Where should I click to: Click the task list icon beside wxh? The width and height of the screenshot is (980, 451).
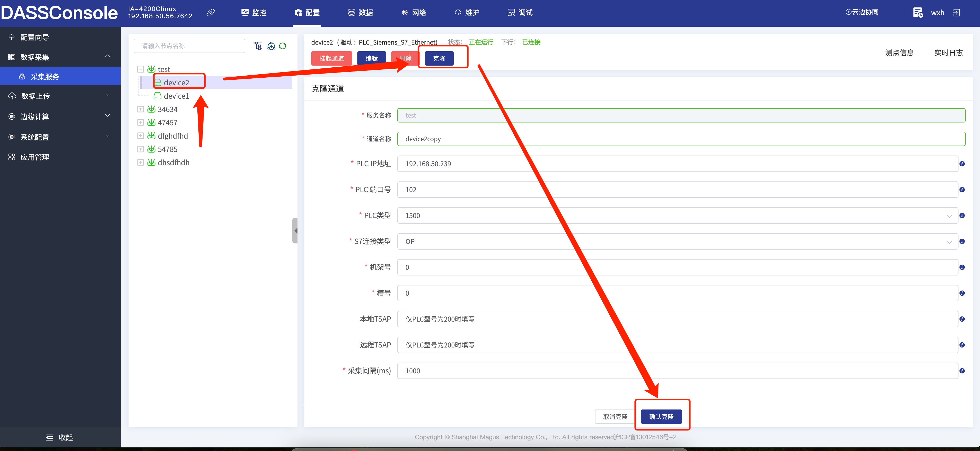[x=918, y=13]
